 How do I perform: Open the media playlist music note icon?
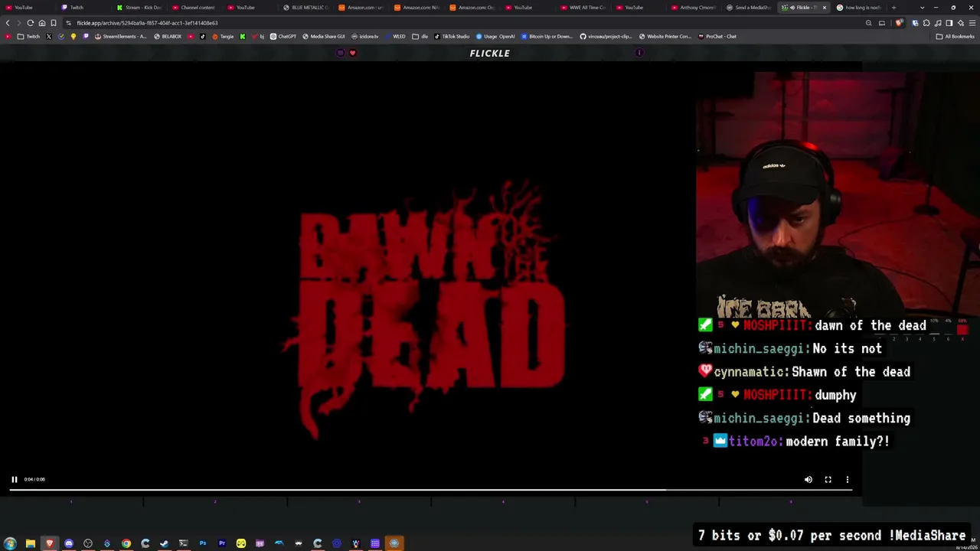937,23
